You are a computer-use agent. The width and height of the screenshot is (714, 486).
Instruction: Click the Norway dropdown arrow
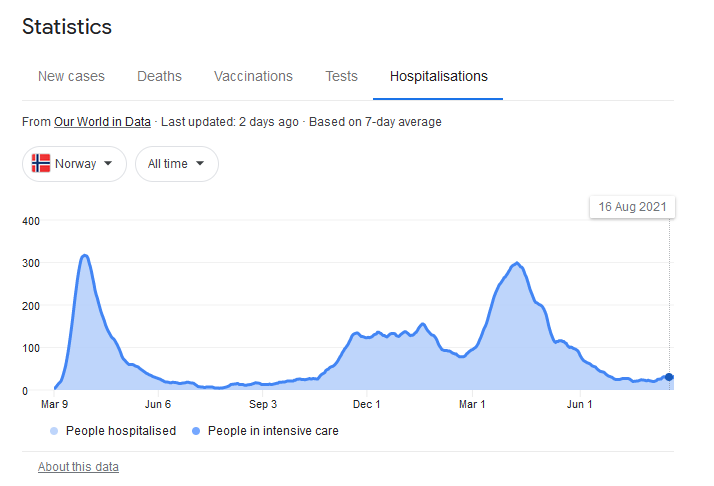point(108,164)
